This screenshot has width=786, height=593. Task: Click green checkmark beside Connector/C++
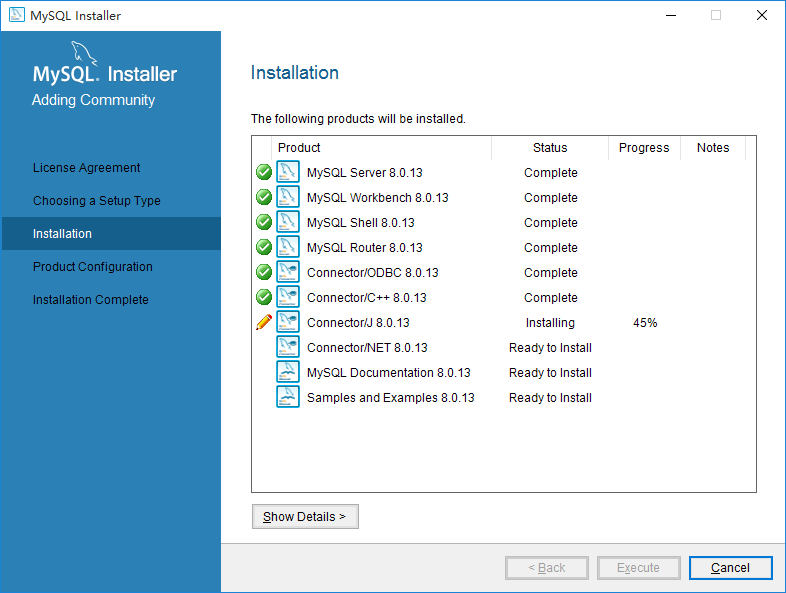click(264, 297)
